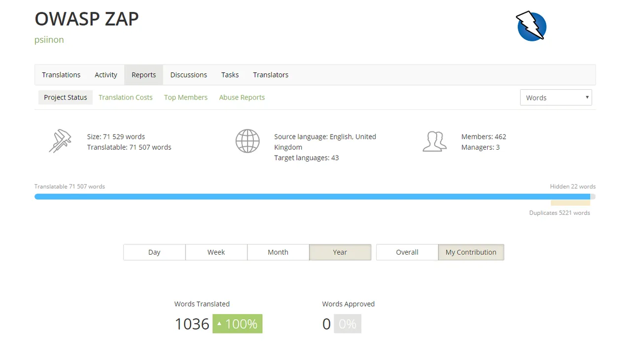Click 'Duplicates 5221 words' label
The width and height of the screenshot is (631, 364).
[560, 213]
